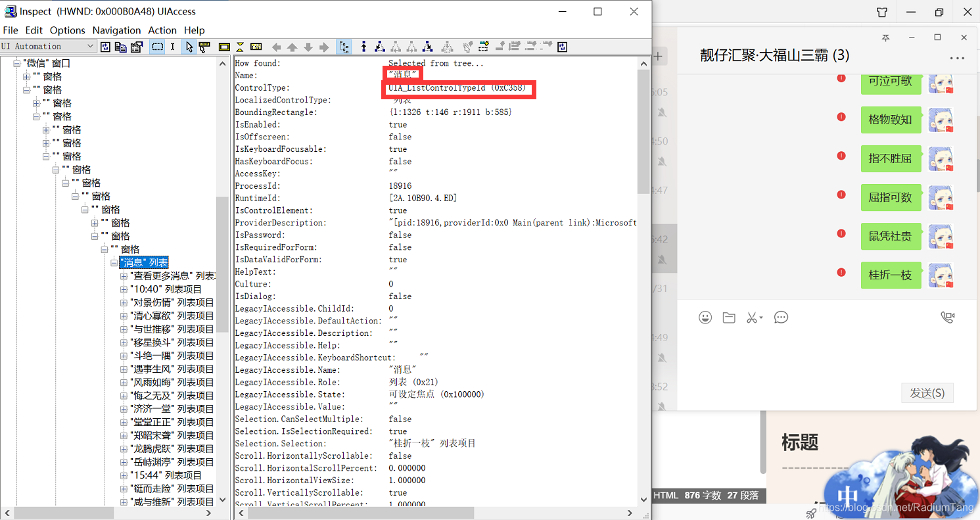
Task: Expand the "10:40" list item node
Action: point(124,289)
